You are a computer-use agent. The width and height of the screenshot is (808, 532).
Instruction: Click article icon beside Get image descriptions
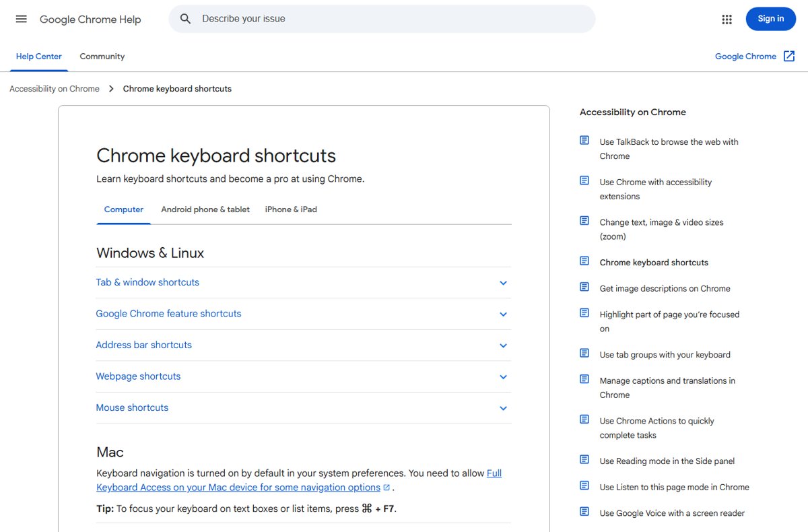584,287
